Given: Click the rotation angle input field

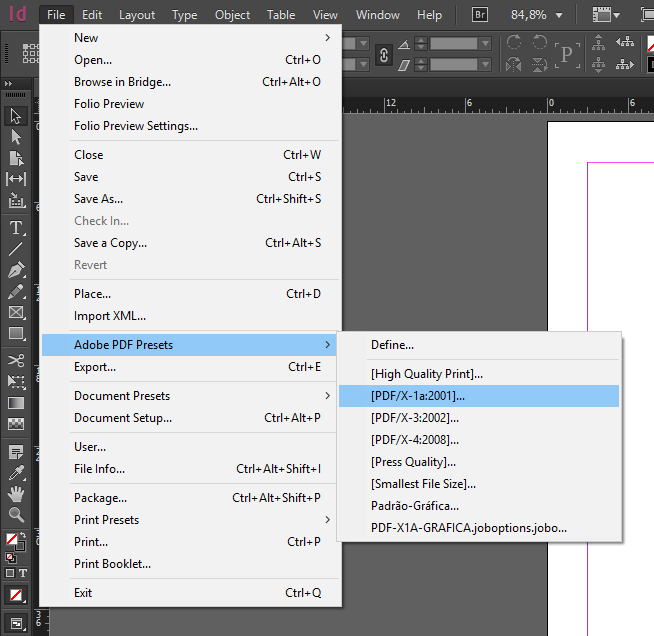Looking at the screenshot, I should (x=454, y=43).
